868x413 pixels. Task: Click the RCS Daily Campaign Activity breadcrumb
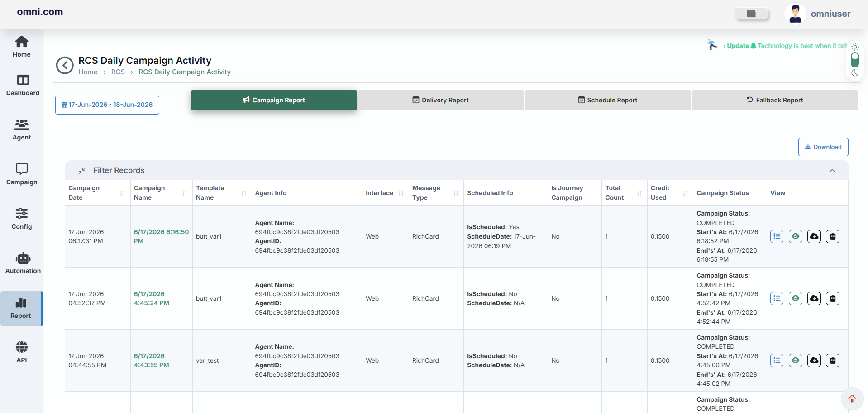click(x=185, y=72)
